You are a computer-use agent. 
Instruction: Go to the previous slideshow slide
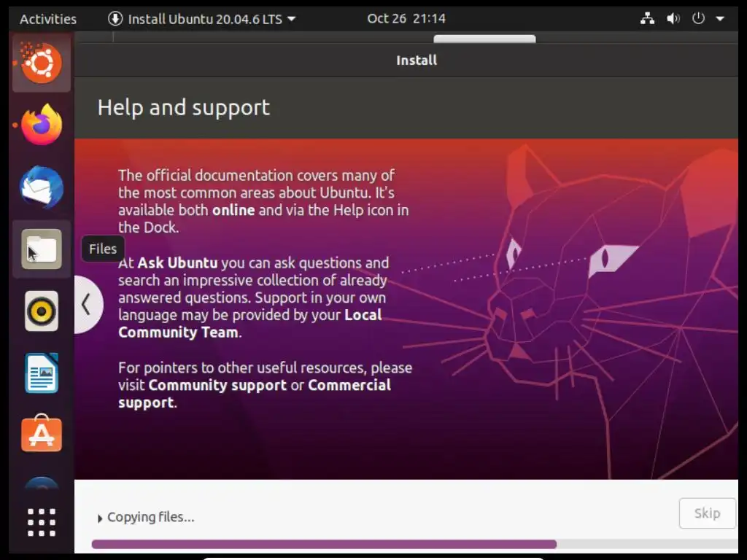[x=88, y=305]
